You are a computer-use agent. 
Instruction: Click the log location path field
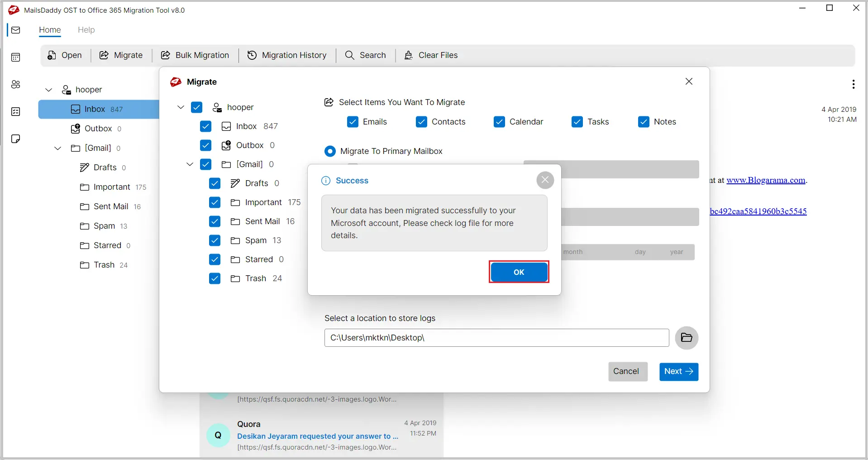click(x=496, y=338)
